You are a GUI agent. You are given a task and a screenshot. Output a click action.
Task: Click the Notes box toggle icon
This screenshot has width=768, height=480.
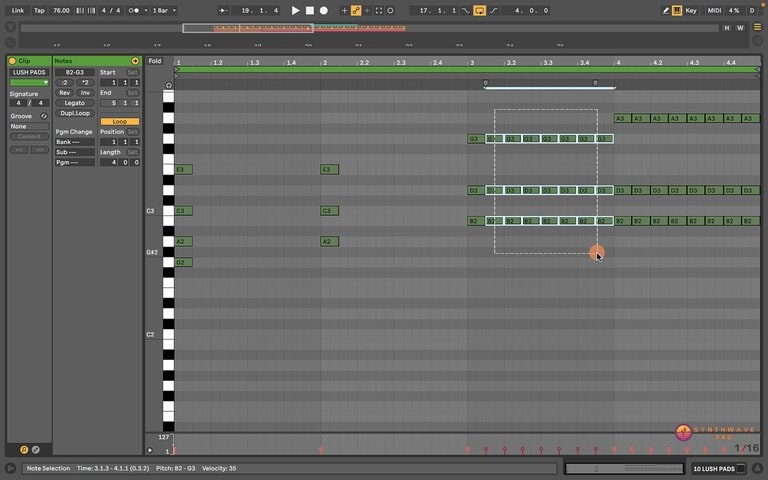[x=135, y=61]
